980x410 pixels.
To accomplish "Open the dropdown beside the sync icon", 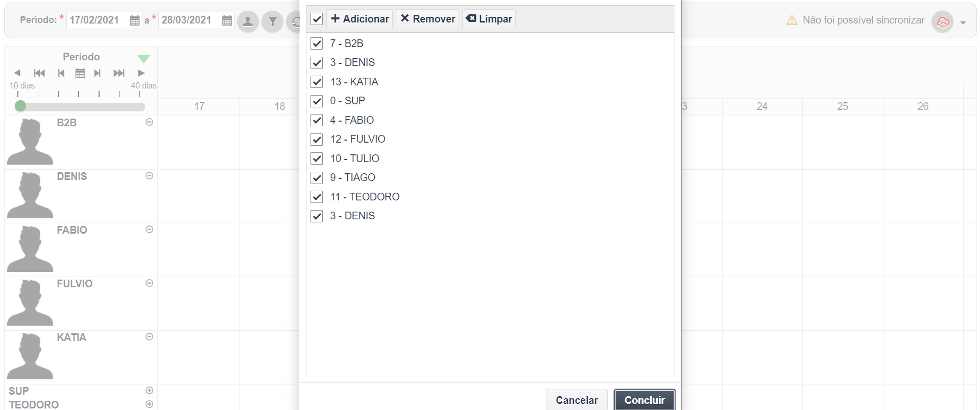I will point(963,22).
